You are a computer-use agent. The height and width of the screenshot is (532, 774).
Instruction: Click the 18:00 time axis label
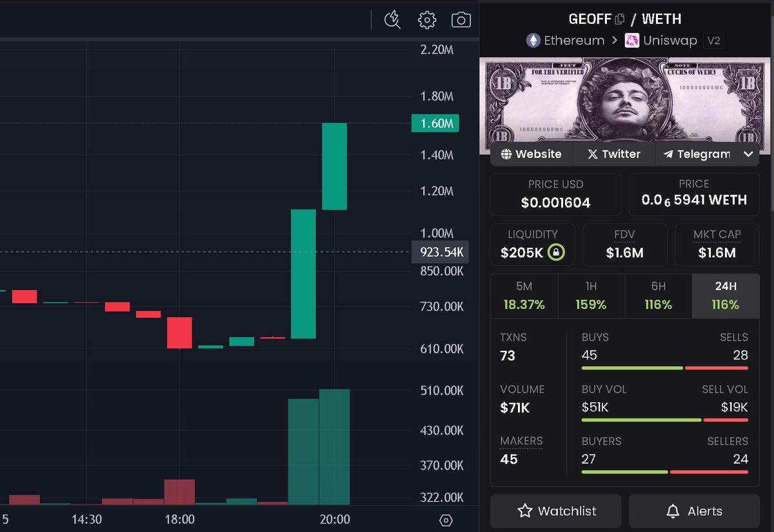click(x=180, y=519)
